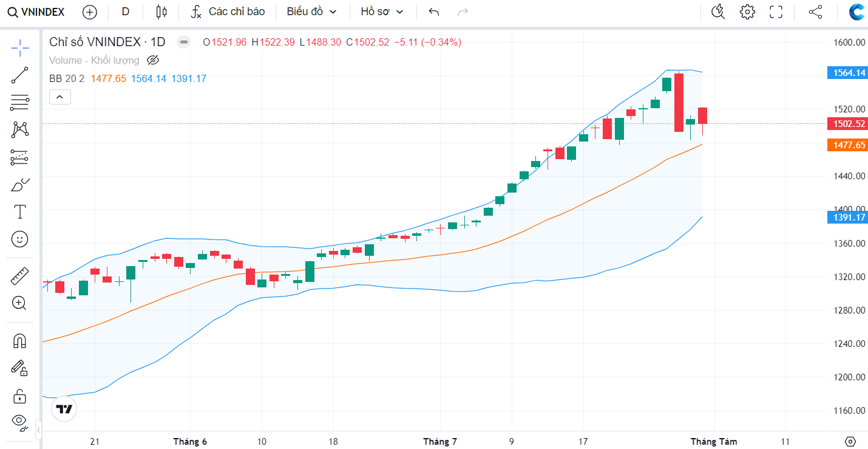Select Volume - Khối lượng legend
The width and height of the screenshot is (868, 449).
pyautogui.click(x=94, y=60)
